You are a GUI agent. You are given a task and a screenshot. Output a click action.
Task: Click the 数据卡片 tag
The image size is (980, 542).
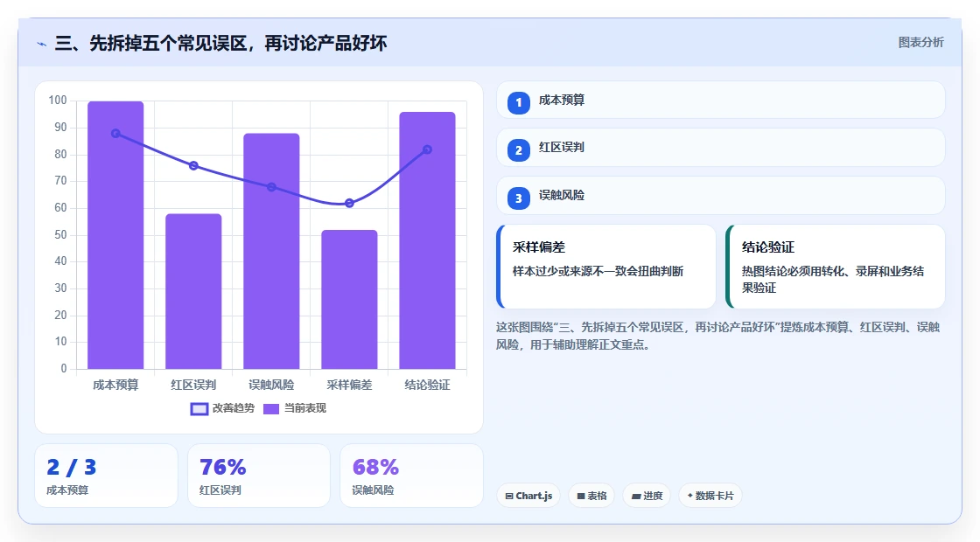coord(710,496)
